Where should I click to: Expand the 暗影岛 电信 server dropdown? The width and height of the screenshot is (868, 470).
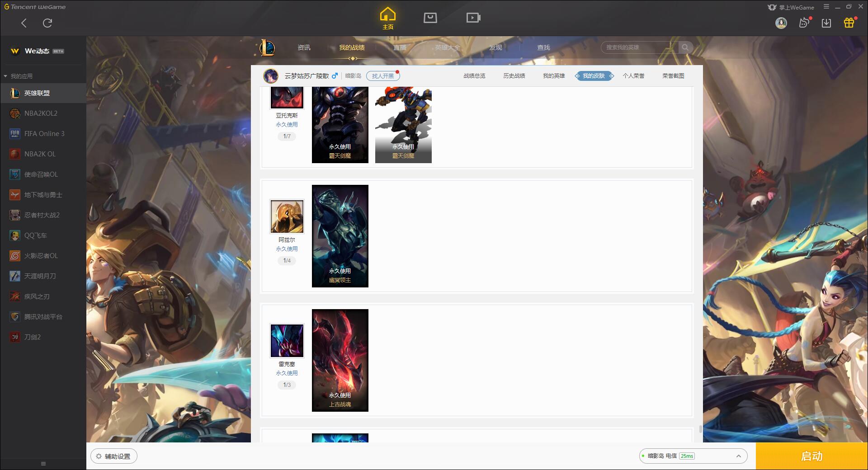click(693, 456)
